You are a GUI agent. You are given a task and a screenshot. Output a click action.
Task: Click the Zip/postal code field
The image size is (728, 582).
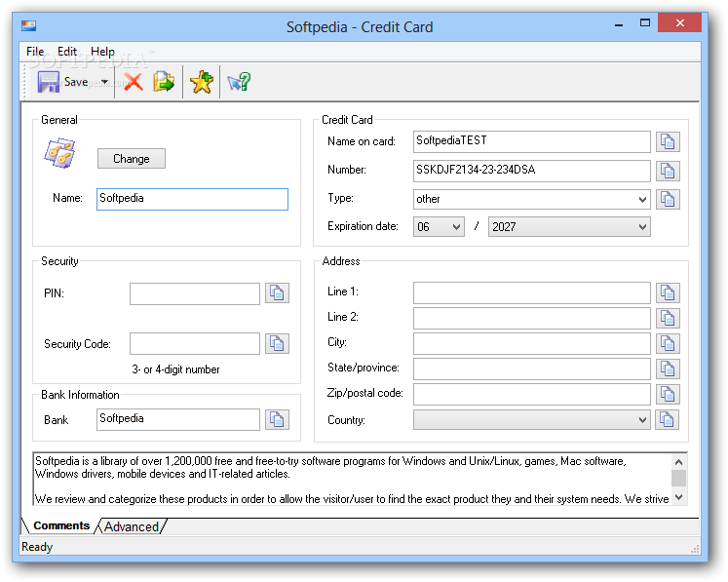531,395
